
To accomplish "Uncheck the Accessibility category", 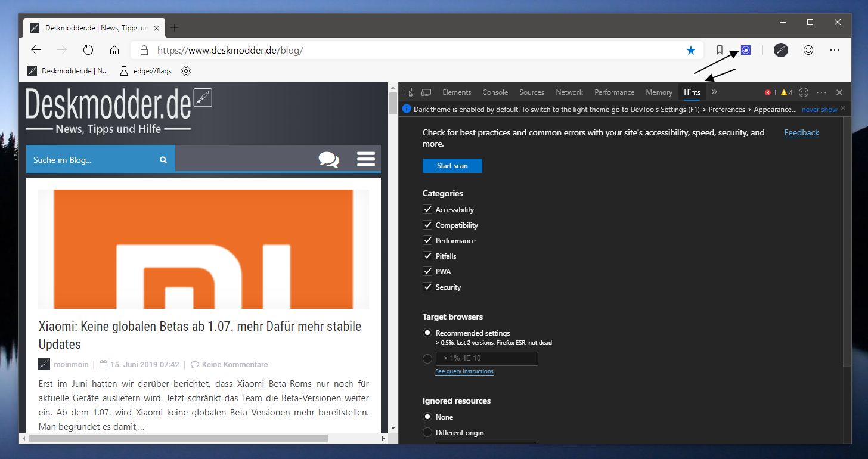I will click(x=427, y=210).
